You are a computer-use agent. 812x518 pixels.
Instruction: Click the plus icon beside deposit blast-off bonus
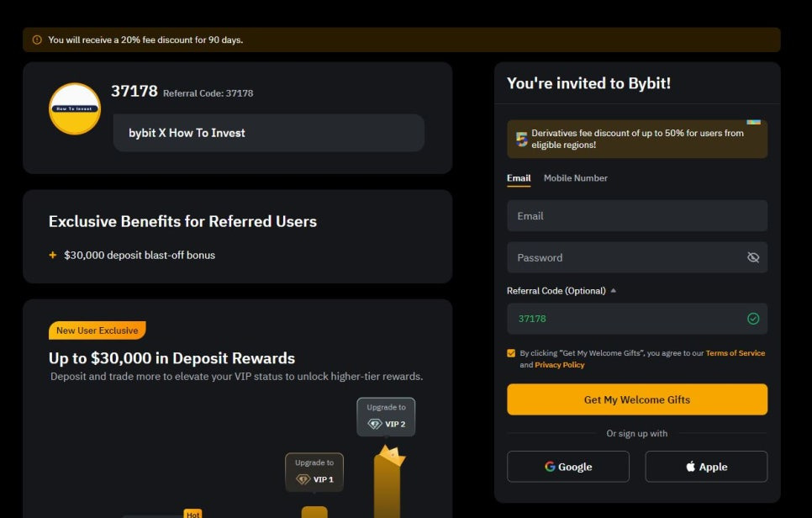point(52,255)
